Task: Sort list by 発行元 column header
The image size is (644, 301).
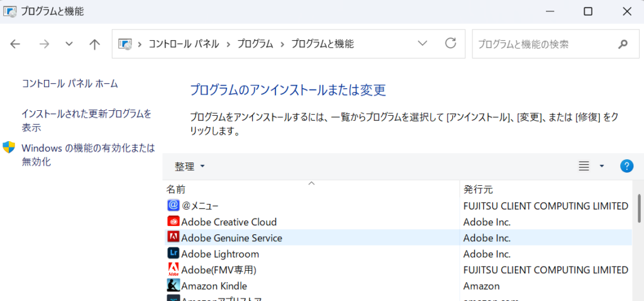Action: [x=478, y=189]
